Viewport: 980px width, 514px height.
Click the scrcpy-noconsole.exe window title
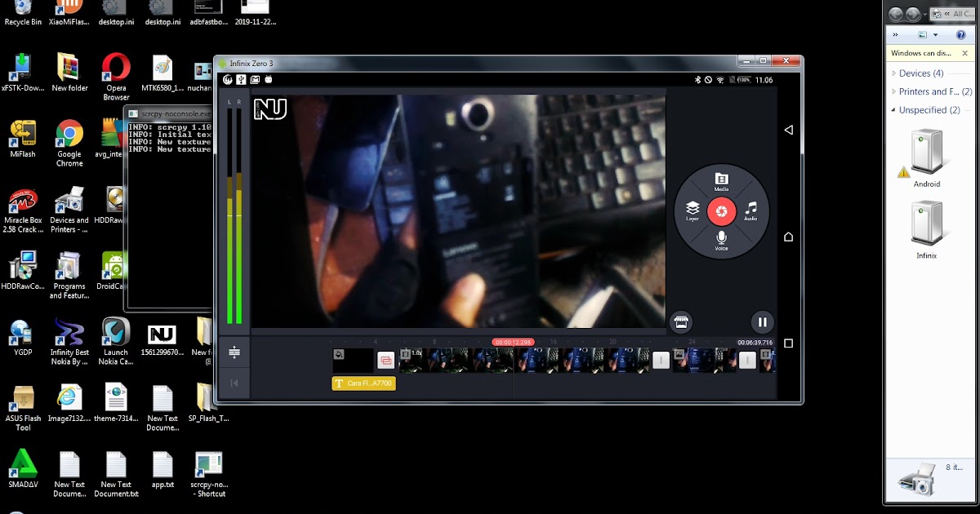point(175,113)
